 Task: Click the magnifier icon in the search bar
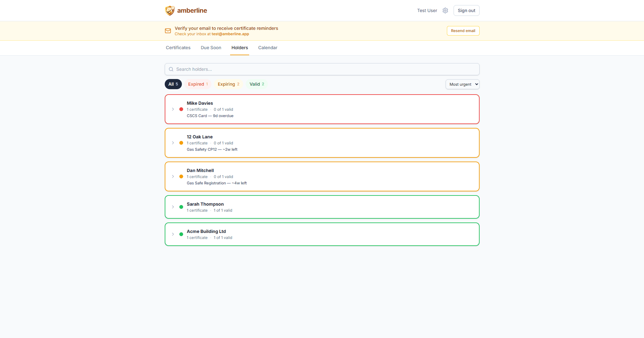pos(171,69)
